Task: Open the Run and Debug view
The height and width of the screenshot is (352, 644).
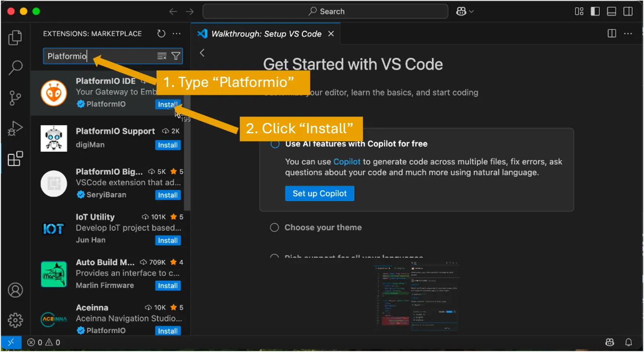Action: coord(15,128)
